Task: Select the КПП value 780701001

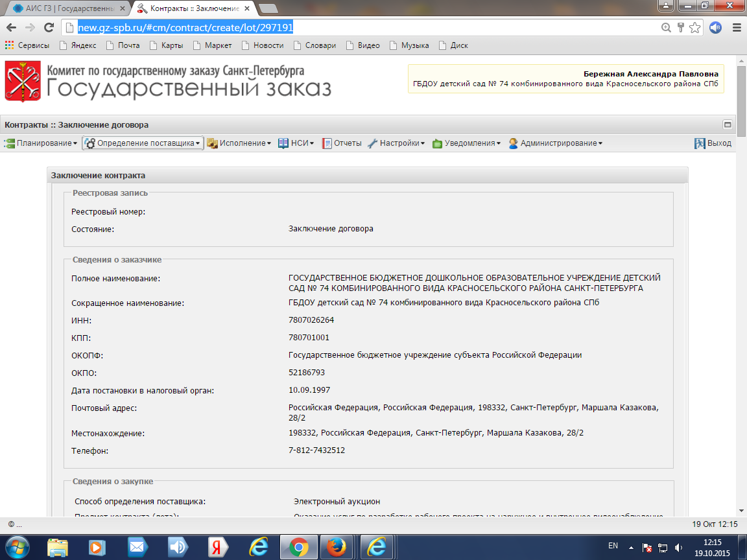Action: [309, 338]
